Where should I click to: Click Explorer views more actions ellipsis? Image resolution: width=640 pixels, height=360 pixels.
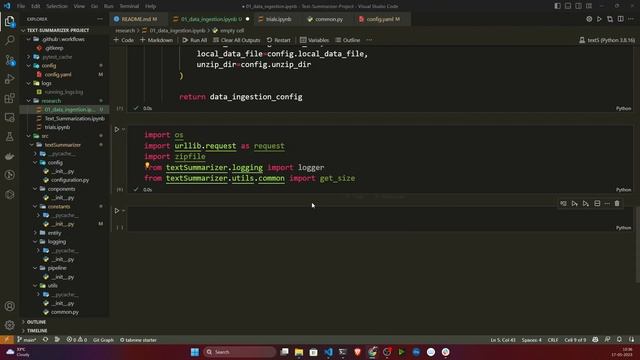point(100,19)
